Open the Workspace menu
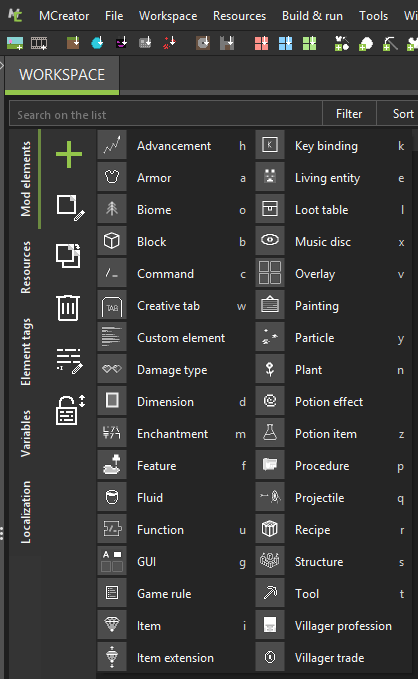 (x=168, y=16)
